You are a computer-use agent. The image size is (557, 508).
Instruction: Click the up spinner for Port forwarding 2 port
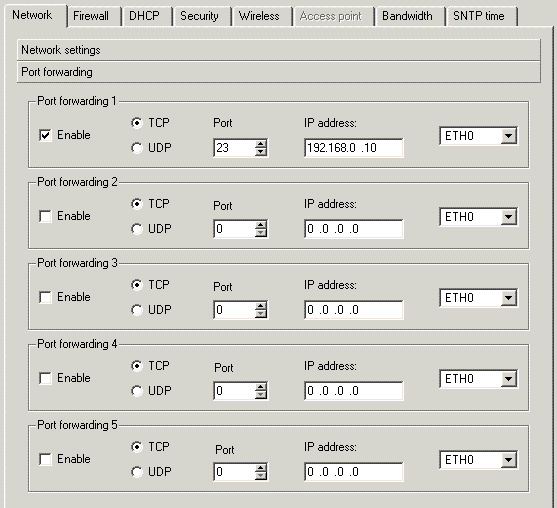(x=261, y=225)
